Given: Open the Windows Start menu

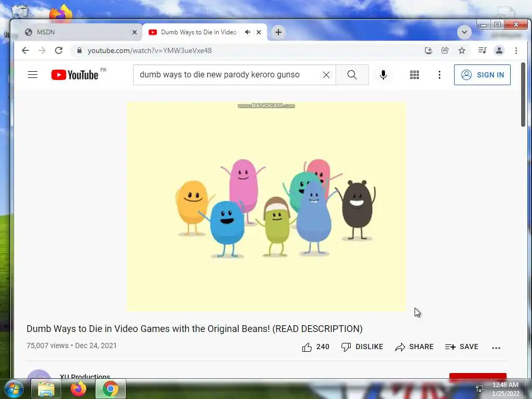Looking at the screenshot, I should point(13,389).
